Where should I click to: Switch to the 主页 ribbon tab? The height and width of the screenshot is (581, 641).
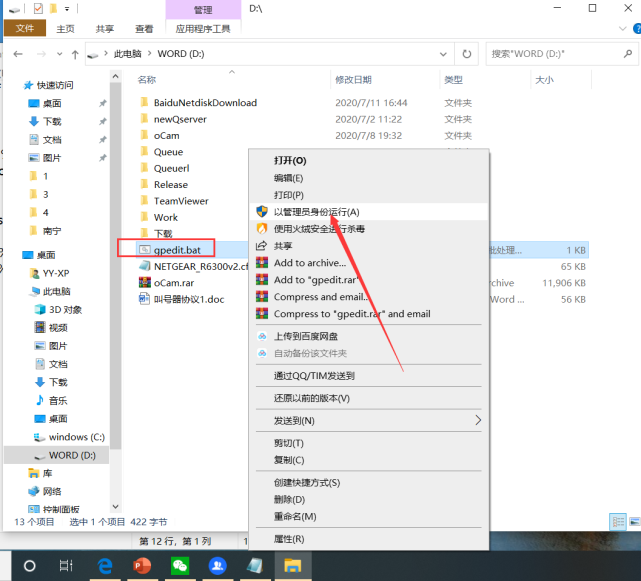point(65,29)
